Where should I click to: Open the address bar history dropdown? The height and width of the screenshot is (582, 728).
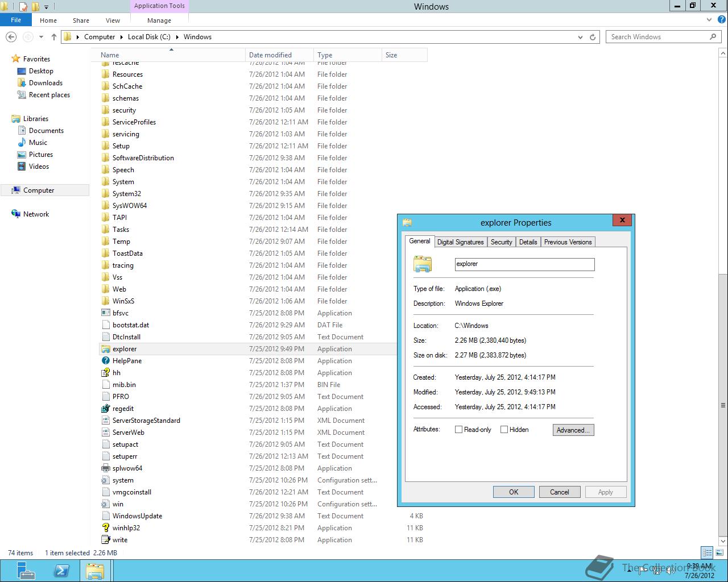(580, 37)
